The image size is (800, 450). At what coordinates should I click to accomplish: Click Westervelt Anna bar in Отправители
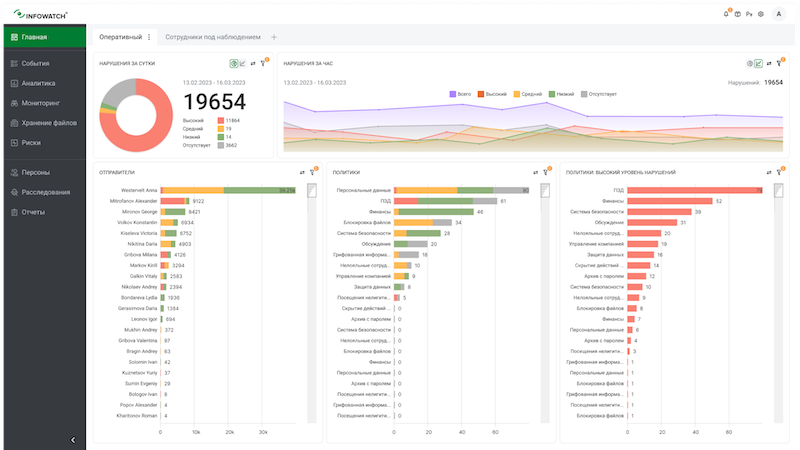[x=228, y=190]
